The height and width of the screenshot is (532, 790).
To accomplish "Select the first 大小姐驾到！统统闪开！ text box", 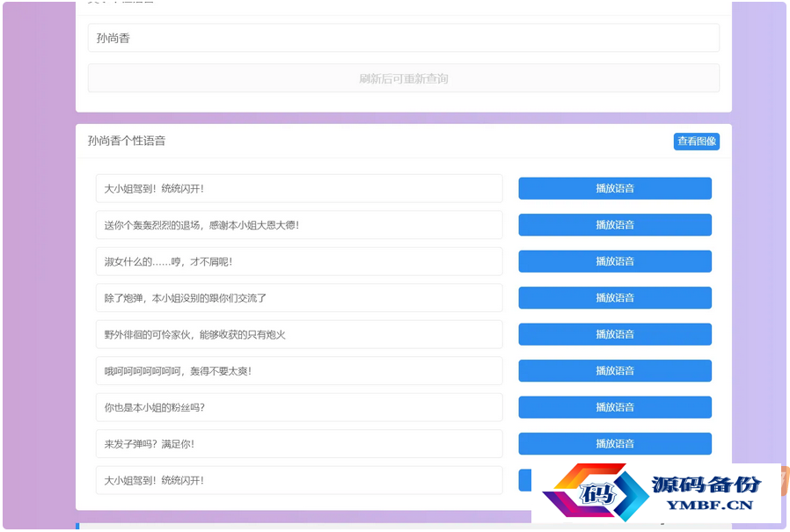I will [299, 188].
